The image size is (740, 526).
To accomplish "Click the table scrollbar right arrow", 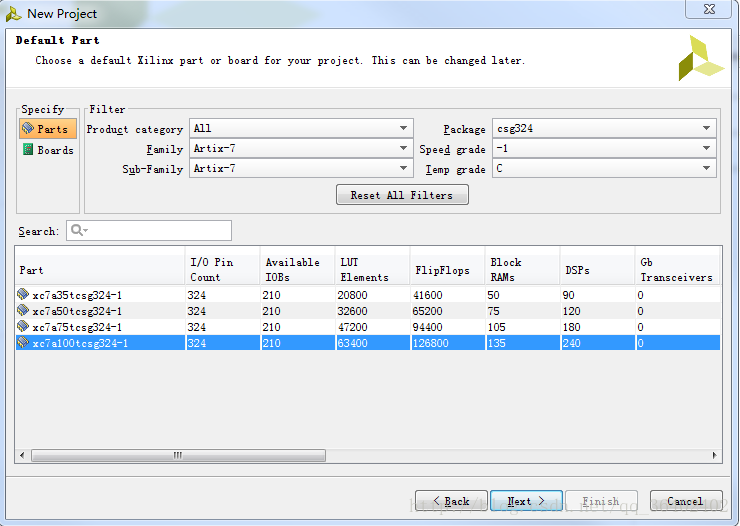I will [x=715, y=455].
